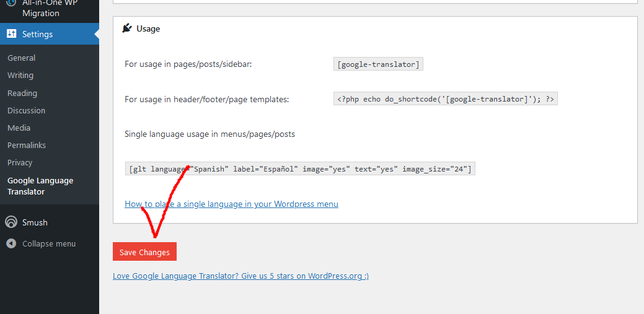The height and width of the screenshot is (314, 644).
Task: Select the php do_shortcode code box
Action: (x=446, y=99)
